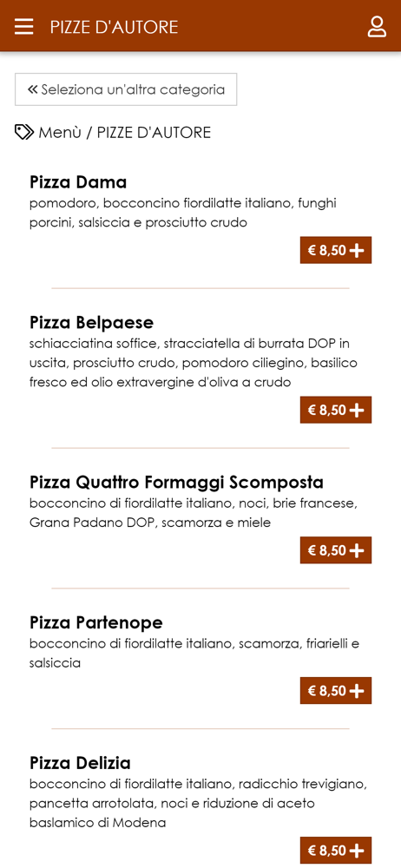Select Pizza Delizia title
Viewport: 401px width, 868px height.
click(80, 763)
